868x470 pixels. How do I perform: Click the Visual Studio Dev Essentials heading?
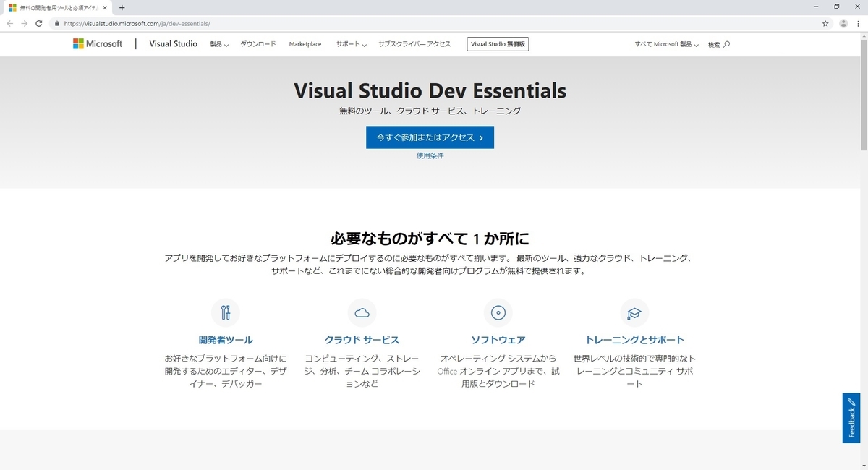click(x=430, y=91)
